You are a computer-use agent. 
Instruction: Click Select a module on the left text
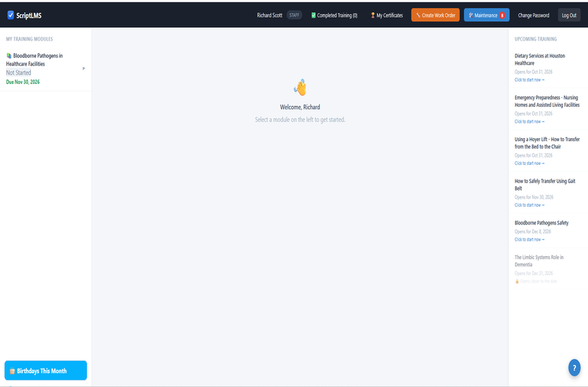point(300,120)
